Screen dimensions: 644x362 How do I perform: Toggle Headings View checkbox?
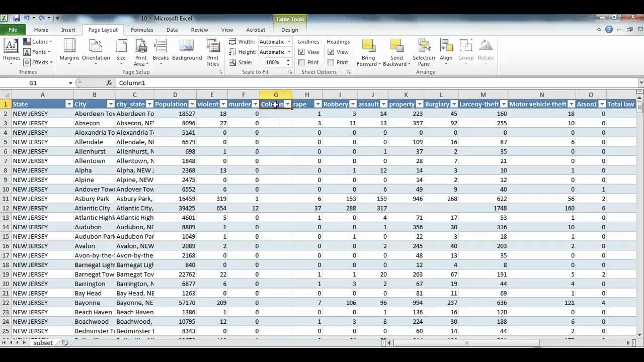point(331,52)
